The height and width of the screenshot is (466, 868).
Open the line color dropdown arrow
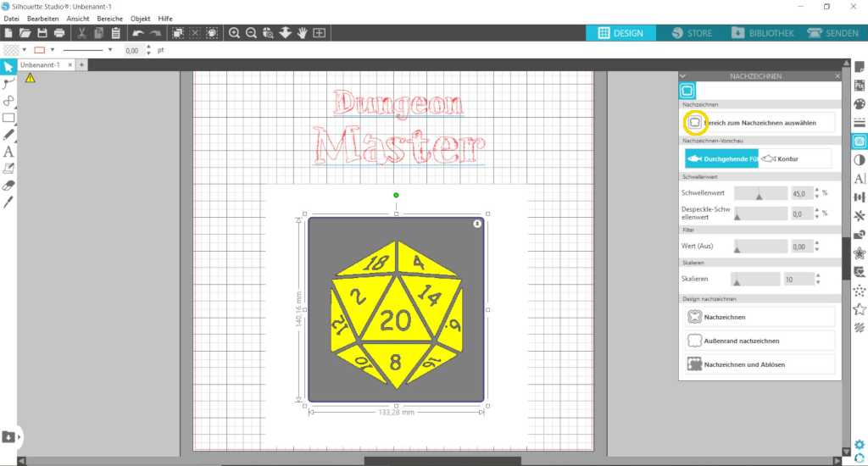click(x=53, y=50)
